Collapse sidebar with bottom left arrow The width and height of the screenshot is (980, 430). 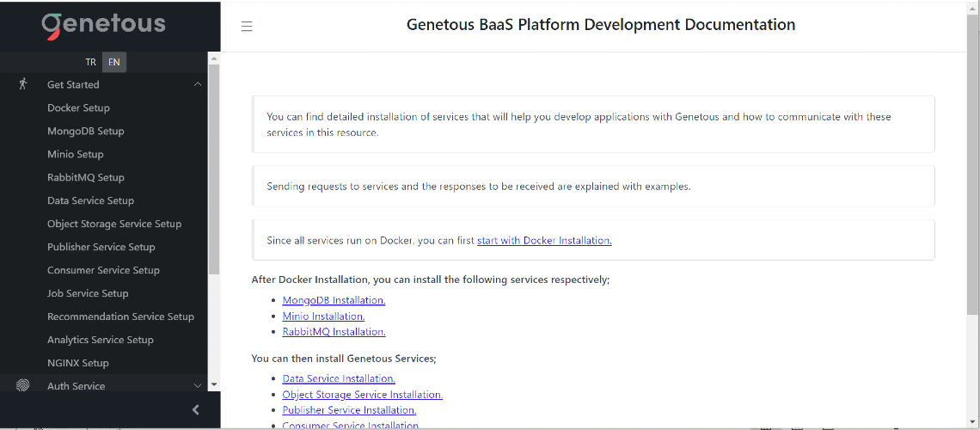pos(196,410)
